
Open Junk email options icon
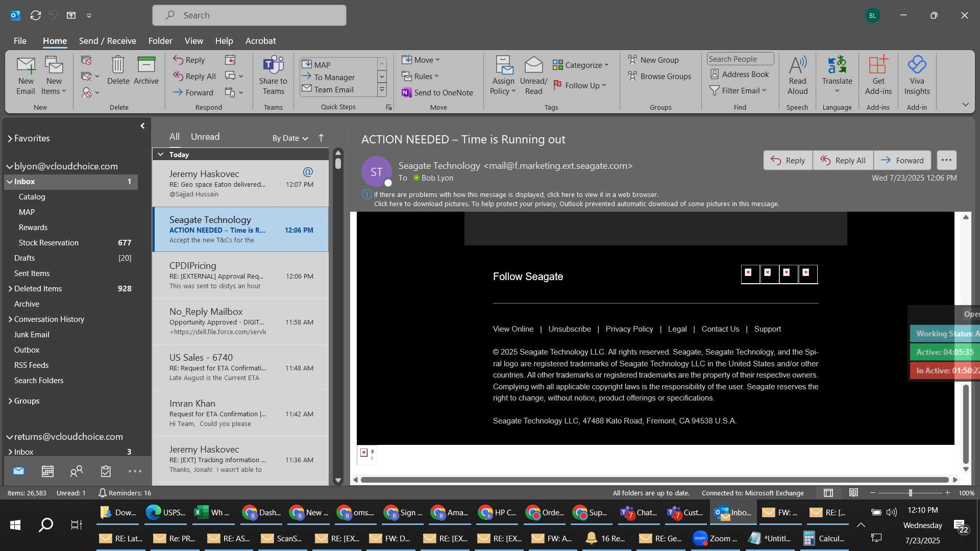click(90, 92)
